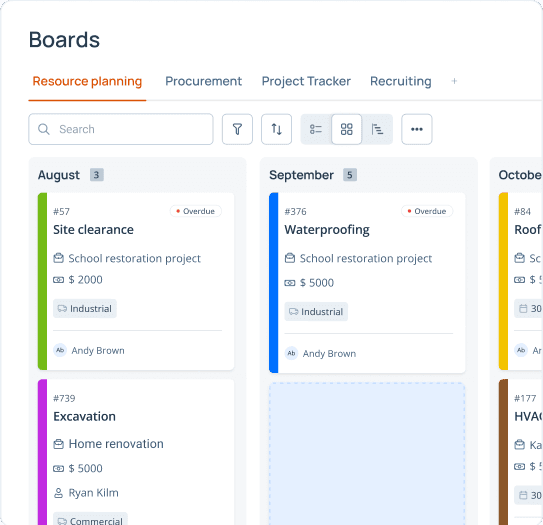
Task: Click the Boards page heading
Action: pos(64,39)
